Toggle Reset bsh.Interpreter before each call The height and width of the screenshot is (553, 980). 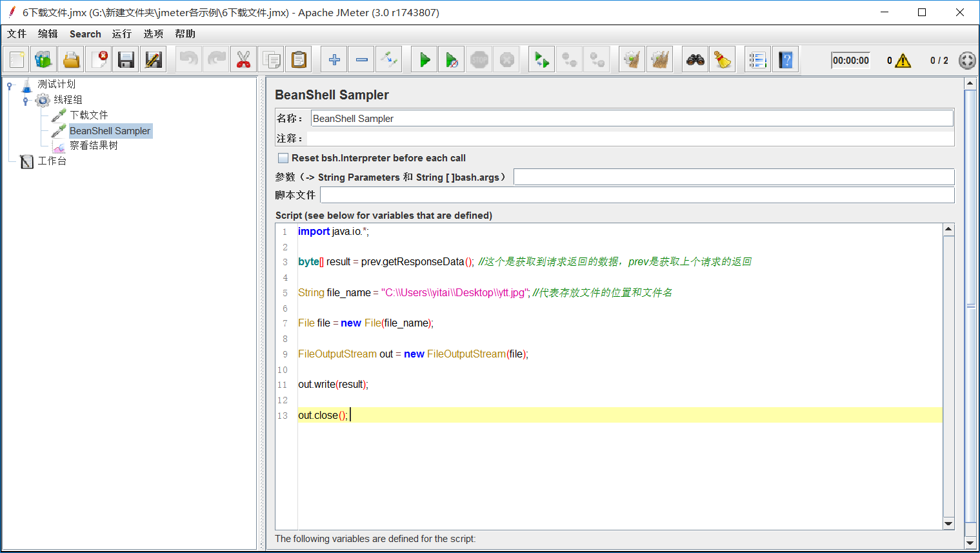click(x=283, y=157)
